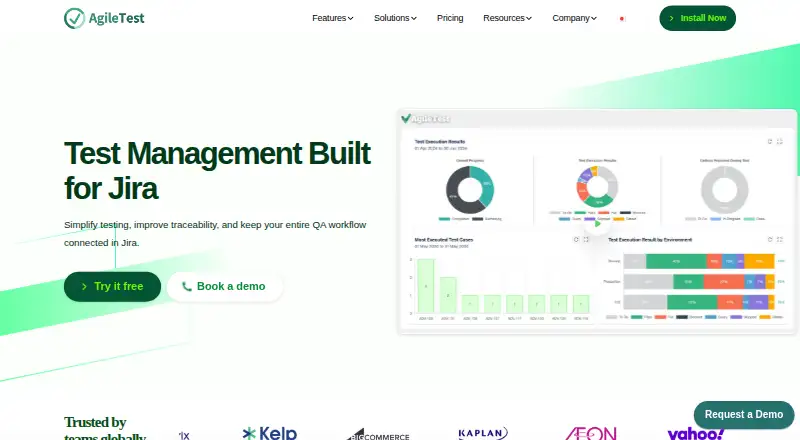Click the BigCommerce logo
Screen dimensions: 800x440
click(378, 435)
